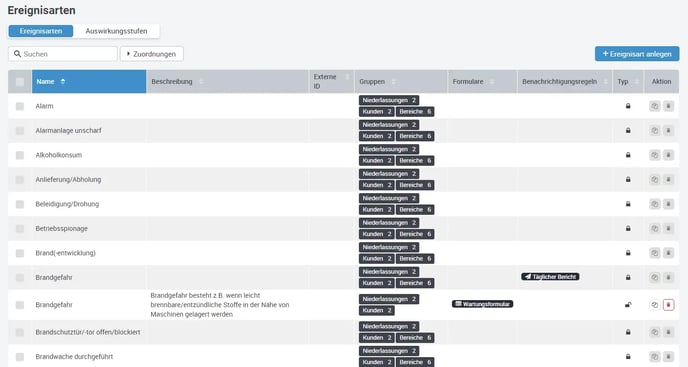
Task: Delete icon for Beleidigung/Drohung
Action: pos(668,204)
